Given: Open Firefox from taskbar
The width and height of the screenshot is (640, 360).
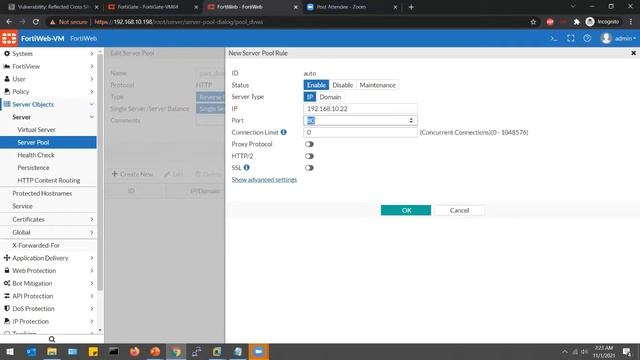Looking at the screenshot, I should (x=134, y=351).
